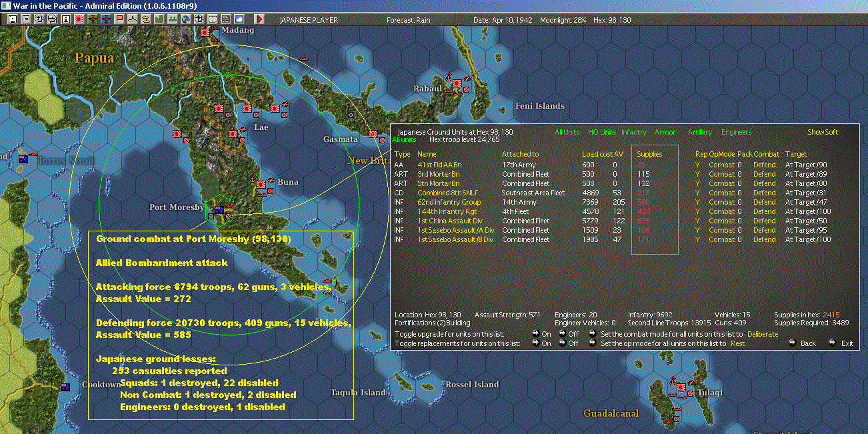
Task: Click the single yellow ship toolbar icon
Action: (133, 19)
